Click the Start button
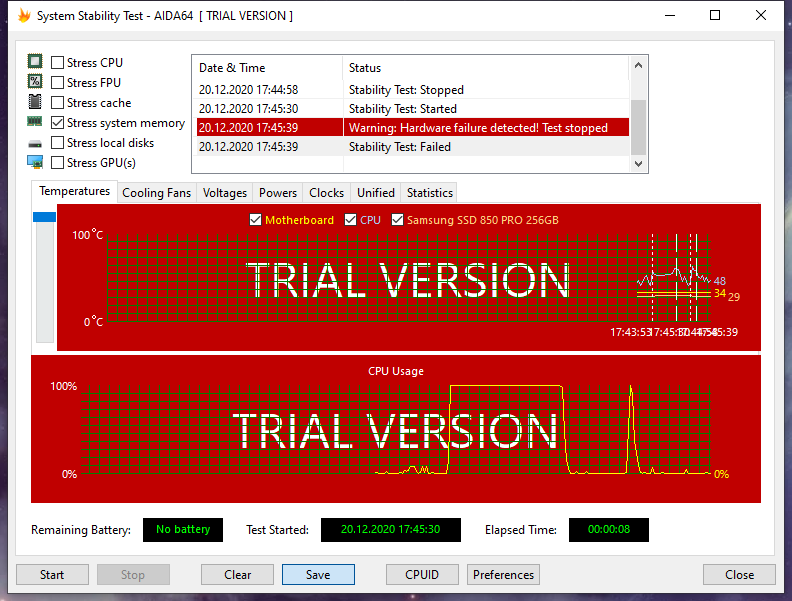Screen dimensions: 792x601 (52, 575)
